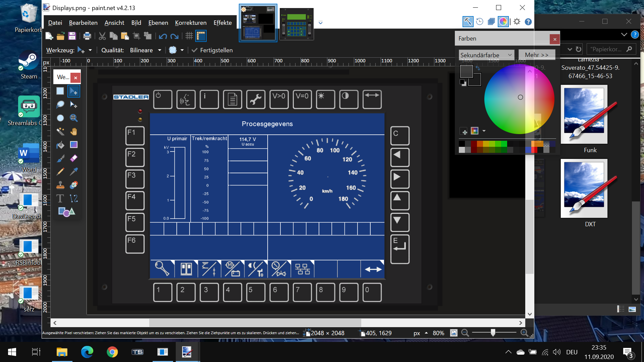Click the Fertigstellen button
Screen dimensions: 644x362
[x=212, y=50]
